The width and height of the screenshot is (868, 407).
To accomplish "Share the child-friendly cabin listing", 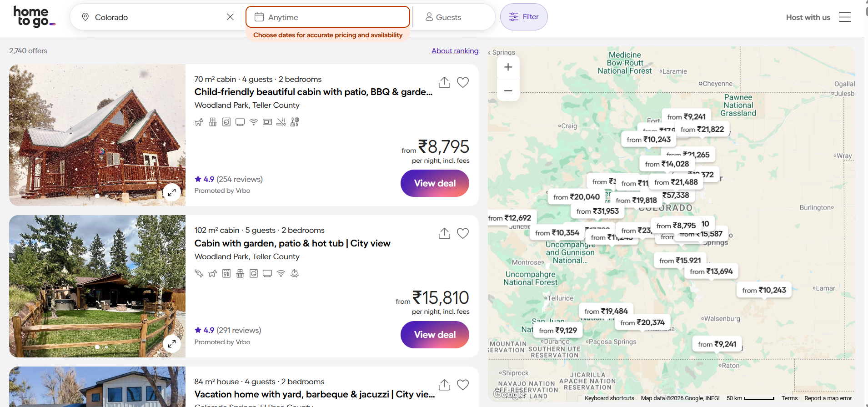I will (444, 82).
